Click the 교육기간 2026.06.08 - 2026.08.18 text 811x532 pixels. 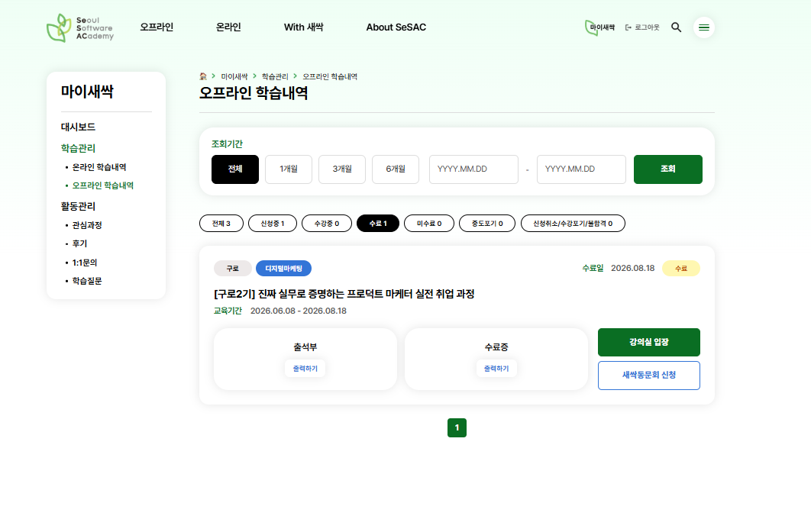(279, 311)
